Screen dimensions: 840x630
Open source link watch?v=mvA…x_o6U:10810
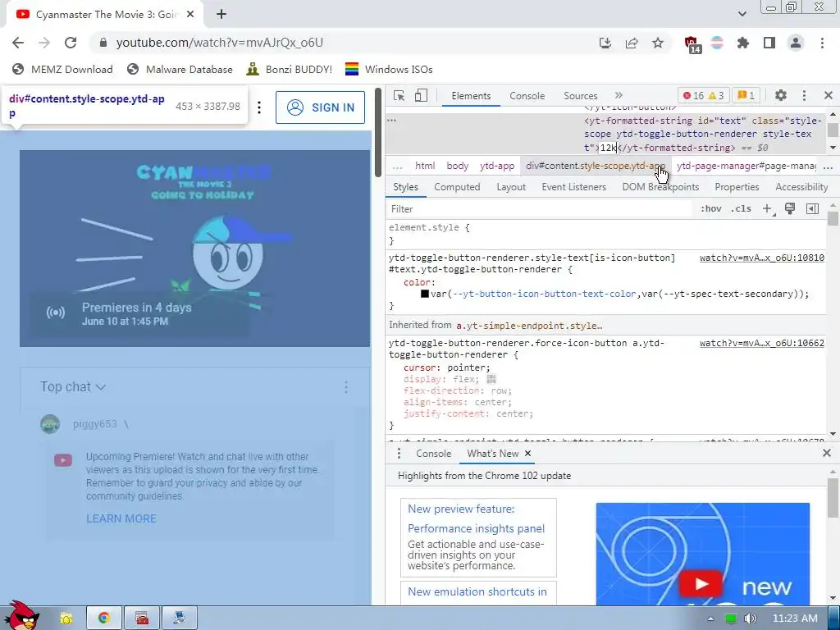click(x=762, y=258)
